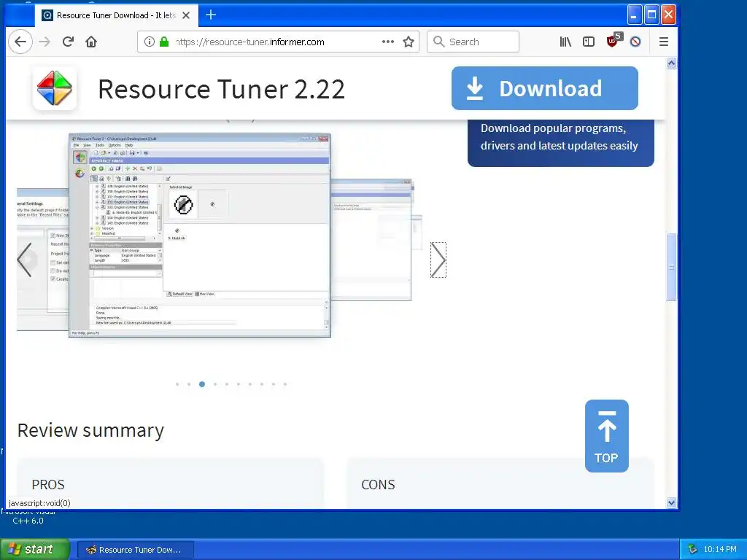The height and width of the screenshot is (560, 747).
Task: Open the Firefox Library icon
Action: pyautogui.click(x=565, y=42)
